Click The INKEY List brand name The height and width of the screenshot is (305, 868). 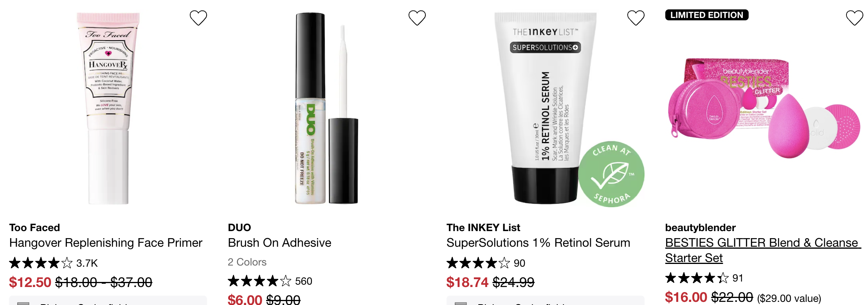click(483, 228)
